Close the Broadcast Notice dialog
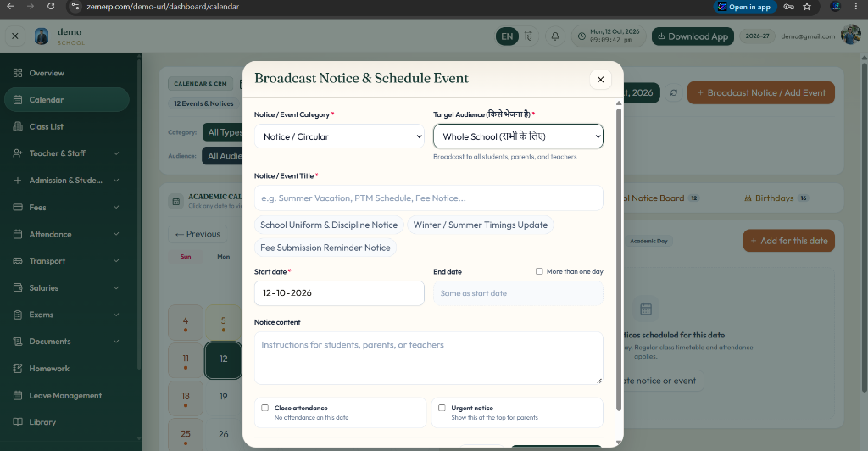This screenshot has height=451, width=868. 600,80
